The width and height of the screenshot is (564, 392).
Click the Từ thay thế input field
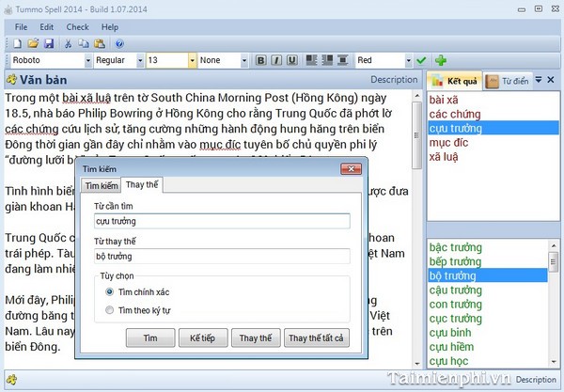click(x=222, y=256)
